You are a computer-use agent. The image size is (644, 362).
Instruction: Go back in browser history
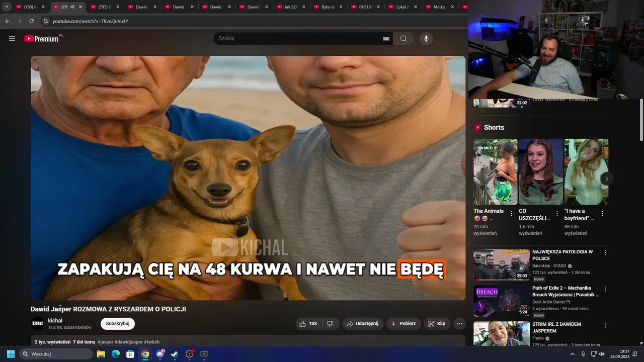[7, 21]
